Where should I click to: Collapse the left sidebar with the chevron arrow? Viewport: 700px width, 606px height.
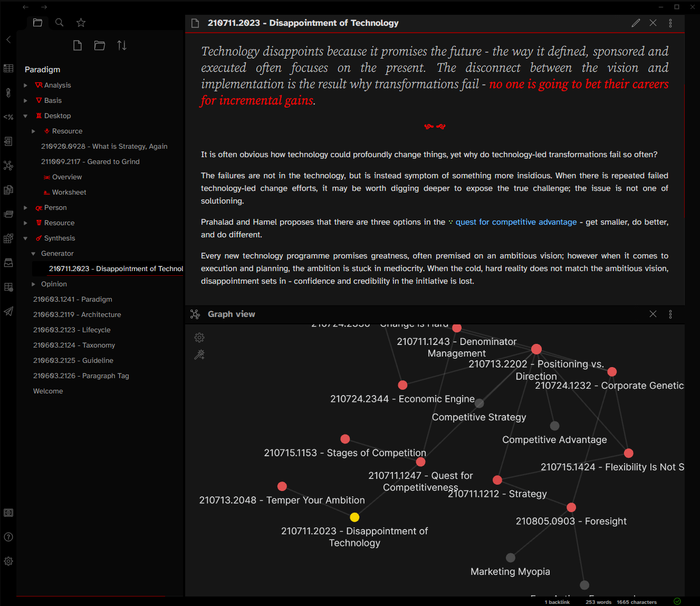8,40
